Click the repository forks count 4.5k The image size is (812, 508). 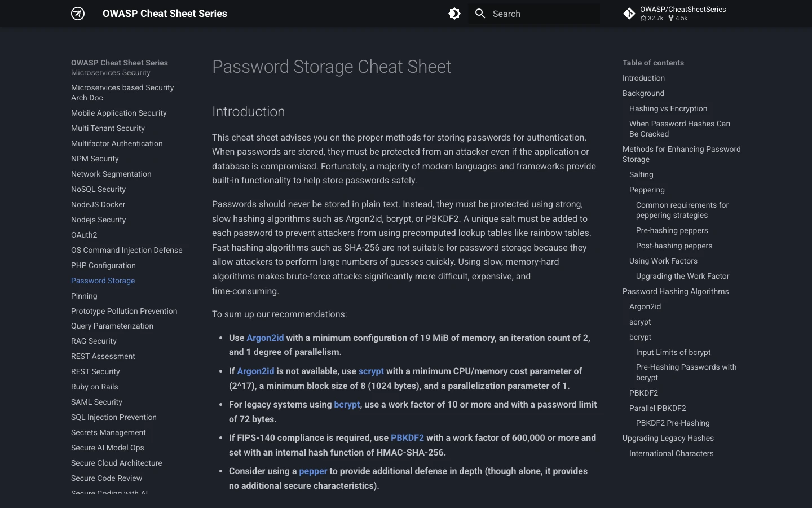[x=678, y=18]
